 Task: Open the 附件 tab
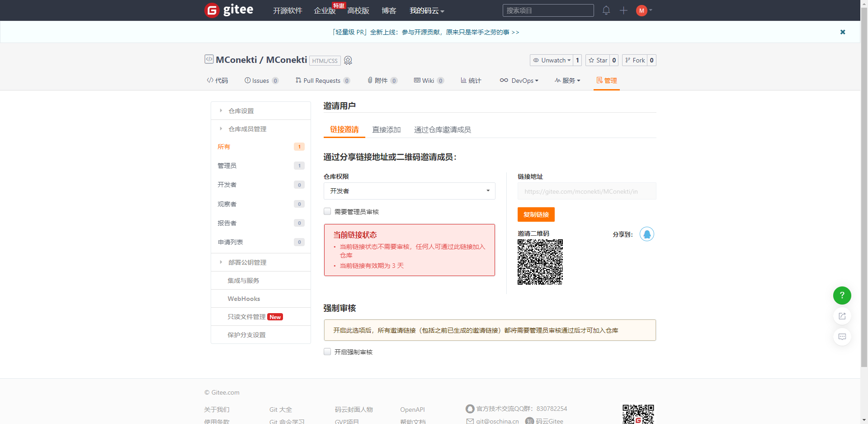(x=382, y=81)
